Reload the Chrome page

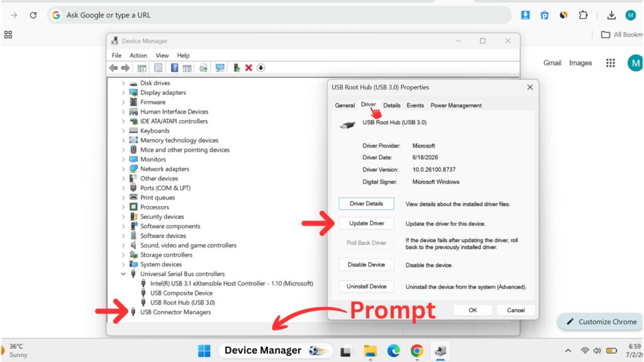click(x=33, y=15)
